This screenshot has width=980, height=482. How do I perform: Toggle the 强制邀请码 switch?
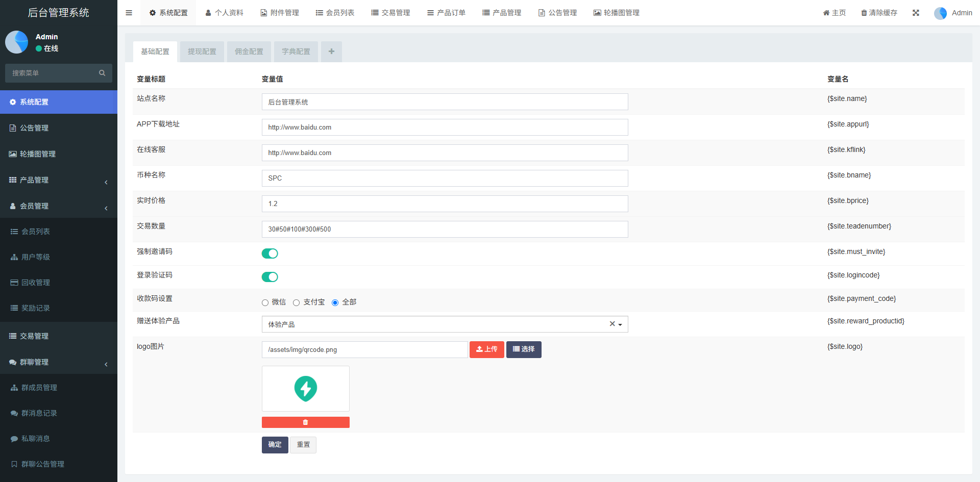(269, 253)
